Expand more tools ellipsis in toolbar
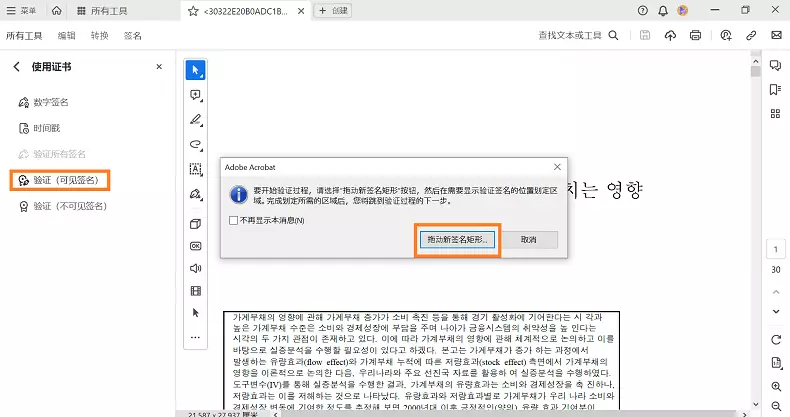 point(196,338)
